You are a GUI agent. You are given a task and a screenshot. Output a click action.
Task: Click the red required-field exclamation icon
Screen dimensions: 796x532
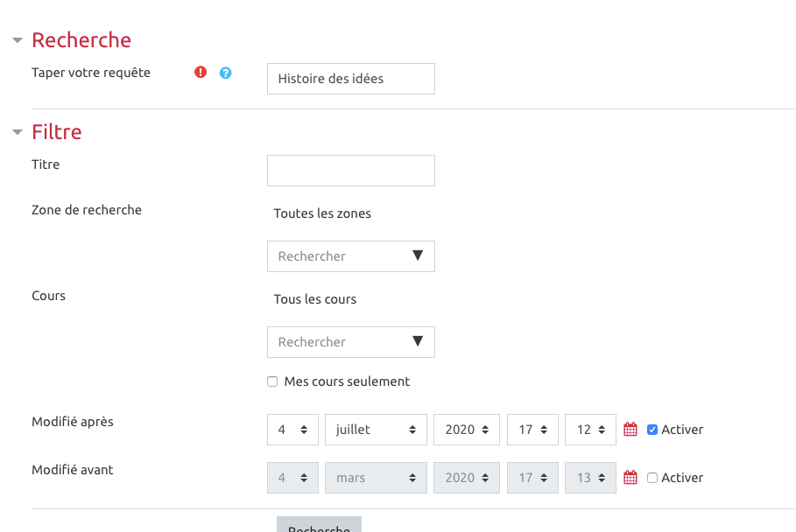point(201,73)
